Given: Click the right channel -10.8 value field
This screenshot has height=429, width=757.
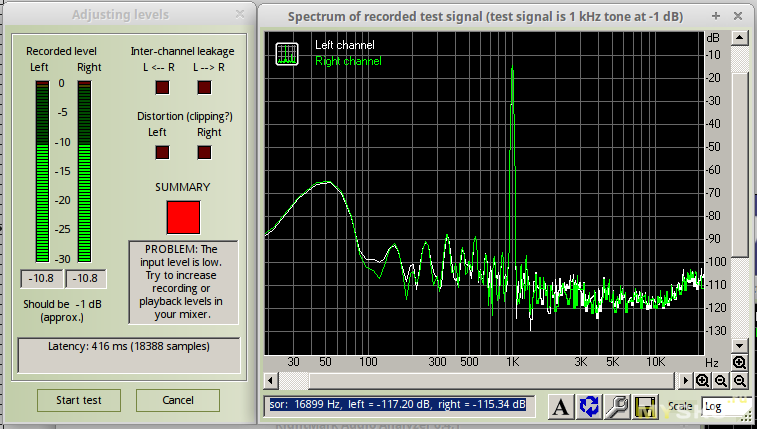Looking at the screenshot, I should 86,278.
